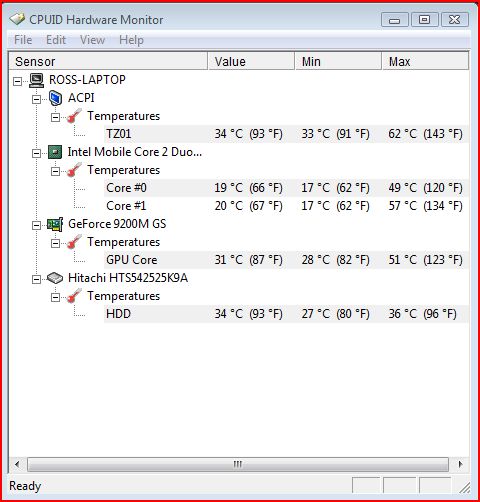Click Core #0 value 19 °C (66 °F)

coord(248,188)
